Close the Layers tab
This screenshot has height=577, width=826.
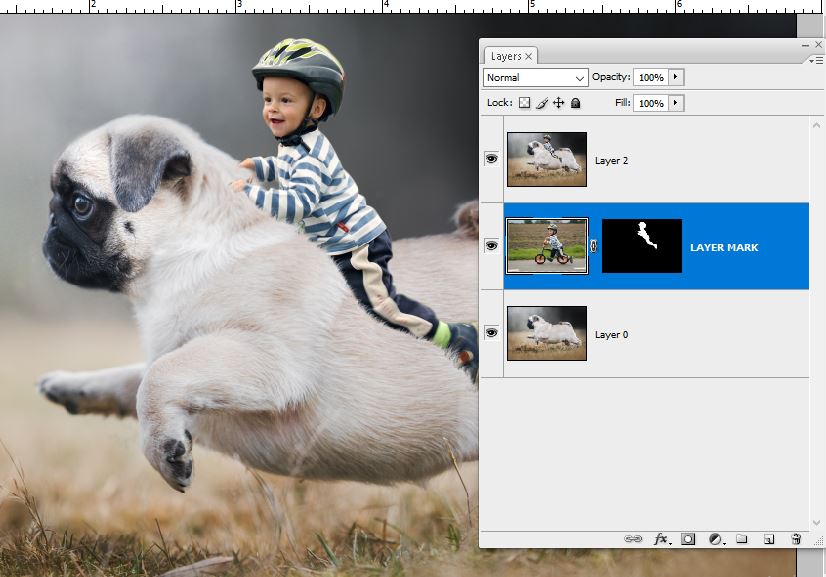coord(528,56)
